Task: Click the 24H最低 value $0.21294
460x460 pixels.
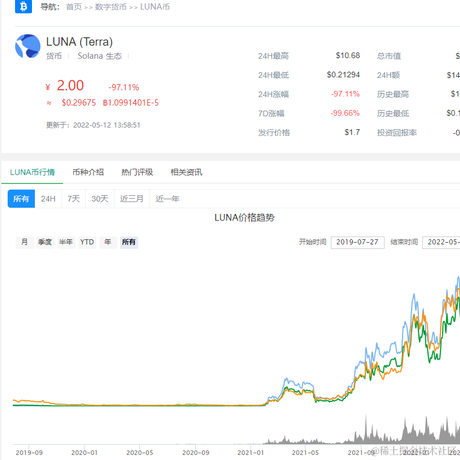Action: click(343, 75)
